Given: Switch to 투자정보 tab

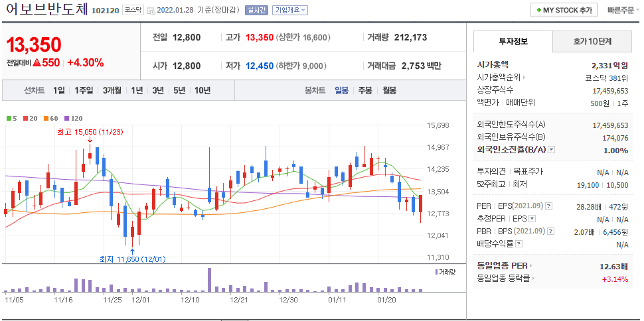Looking at the screenshot, I should point(513,41).
